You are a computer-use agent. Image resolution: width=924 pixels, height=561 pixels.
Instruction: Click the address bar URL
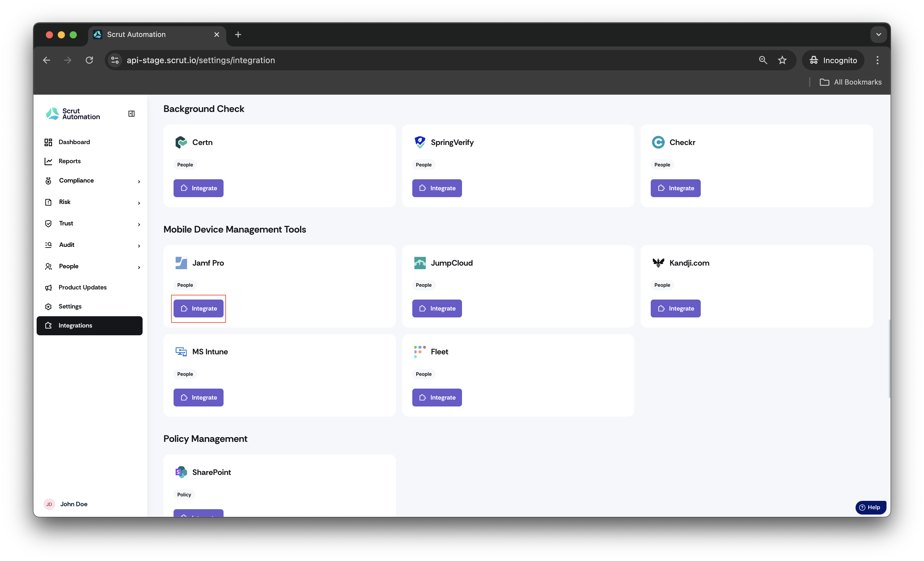coord(201,60)
